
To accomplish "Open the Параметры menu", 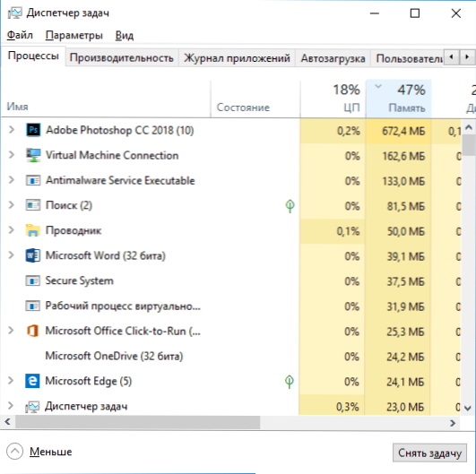I will (74, 36).
